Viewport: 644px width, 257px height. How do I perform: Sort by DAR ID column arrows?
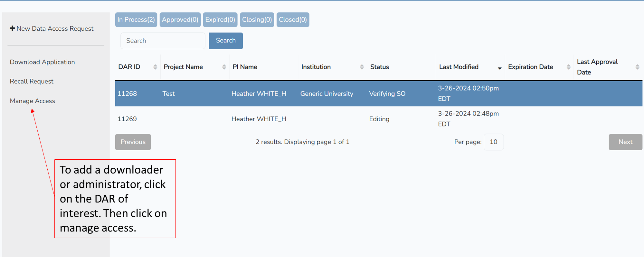155,67
